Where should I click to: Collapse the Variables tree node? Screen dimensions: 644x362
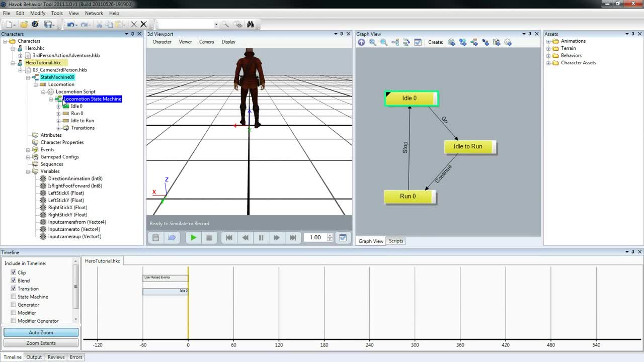[x=28, y=171]
